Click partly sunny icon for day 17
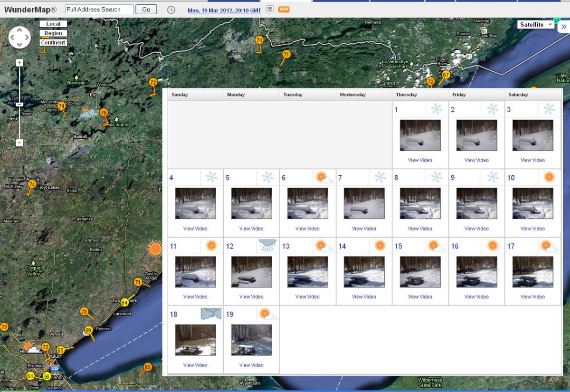This screenshot has height=392, width=570. [549, 246]
